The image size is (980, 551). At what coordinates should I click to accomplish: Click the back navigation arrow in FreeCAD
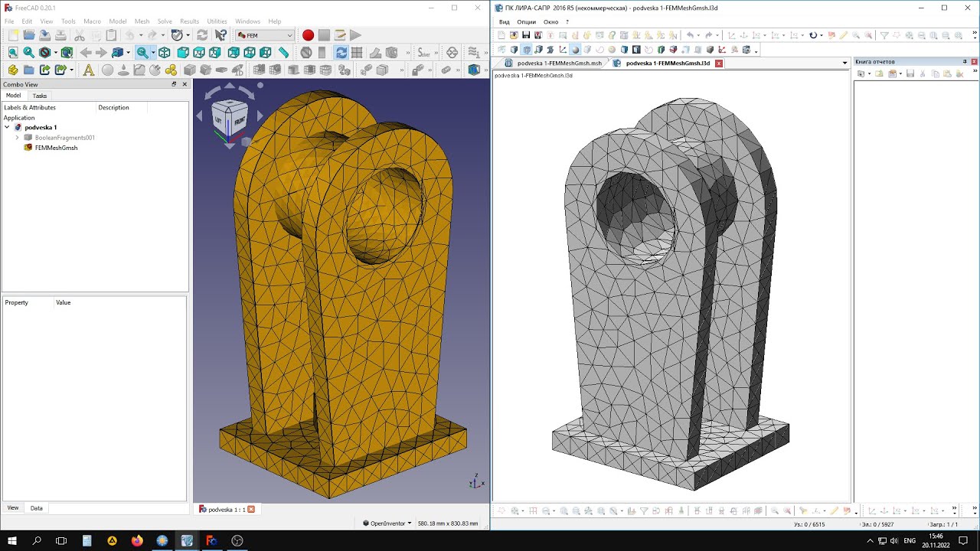tap(86, 52)
